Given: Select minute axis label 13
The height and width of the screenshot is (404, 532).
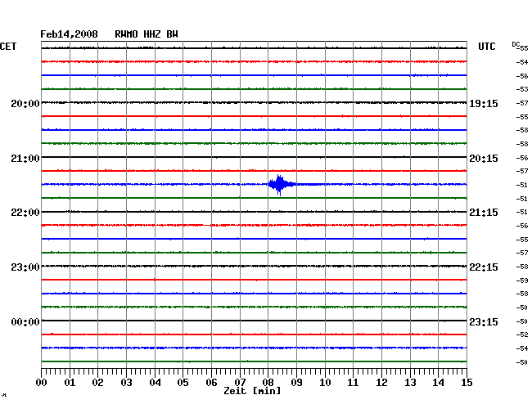Looking at the screenshot, I should click(410, 382).
